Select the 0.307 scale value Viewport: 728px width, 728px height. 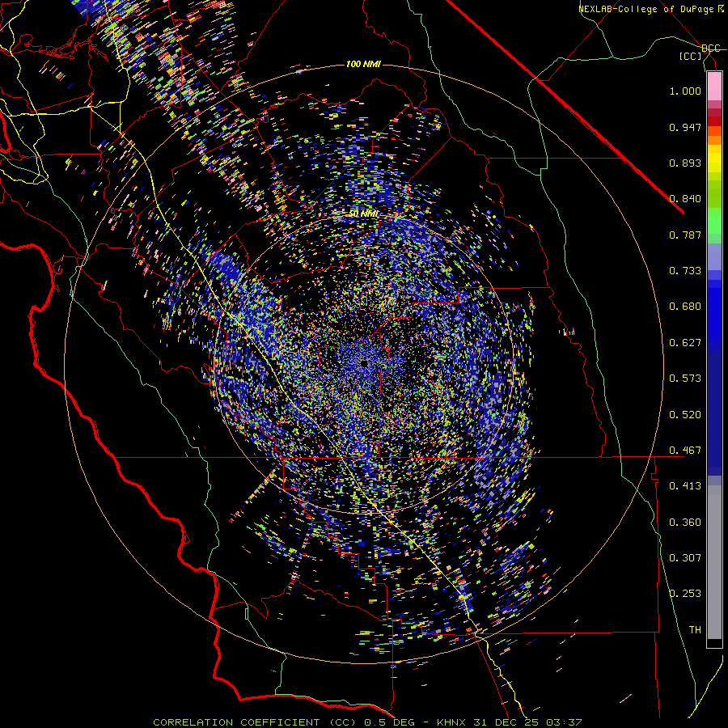click(685, 558)
